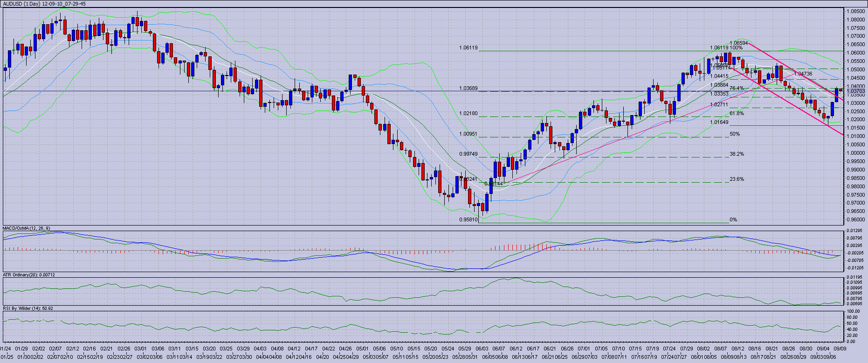Click the 0.95810 low price label
The width and height of the screenshot is (868, 363).
pyautogui.click(x=468, y=219)
